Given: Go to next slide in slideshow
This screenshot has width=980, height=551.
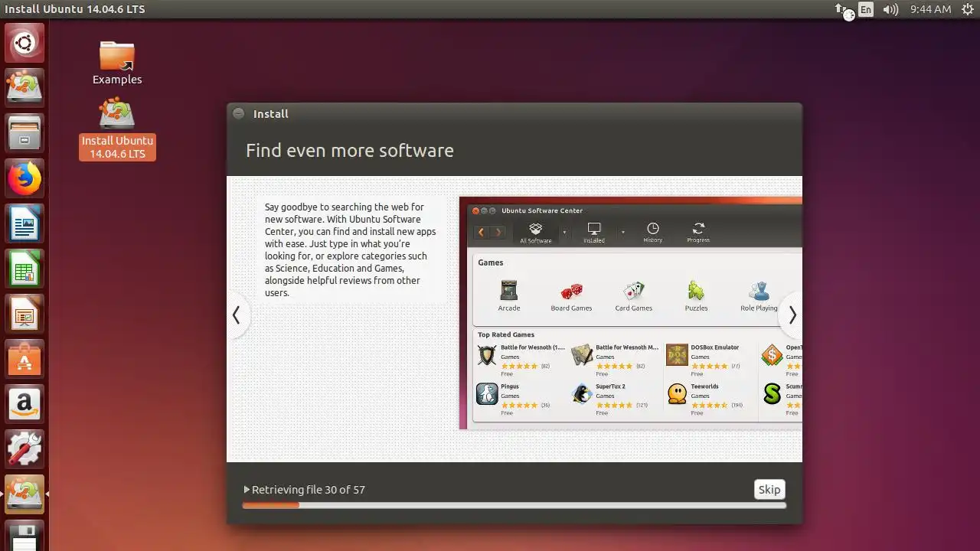Looking at the screenshot, I should pyautogui.click(x=792, y=315).
